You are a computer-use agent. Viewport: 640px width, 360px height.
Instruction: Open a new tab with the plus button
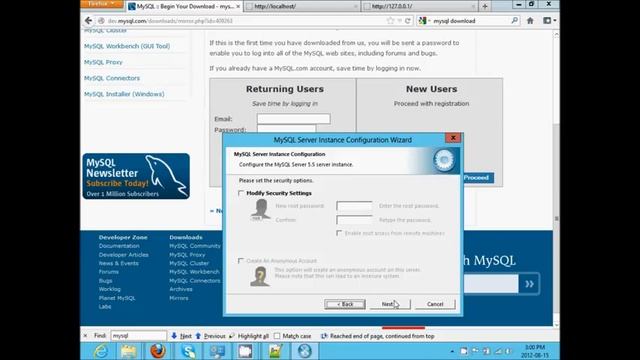[x=485, y=6]
